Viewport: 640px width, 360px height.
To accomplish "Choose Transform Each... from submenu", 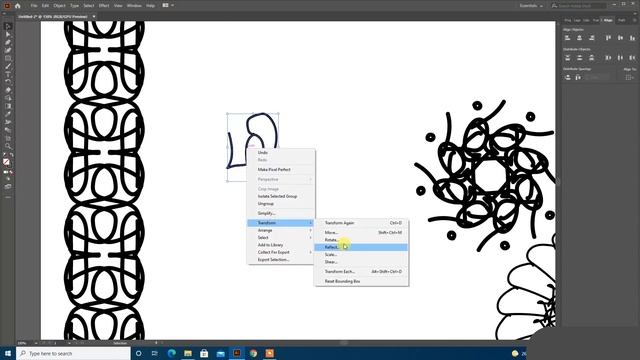I will pyautogui.click(x=361, y=271).
